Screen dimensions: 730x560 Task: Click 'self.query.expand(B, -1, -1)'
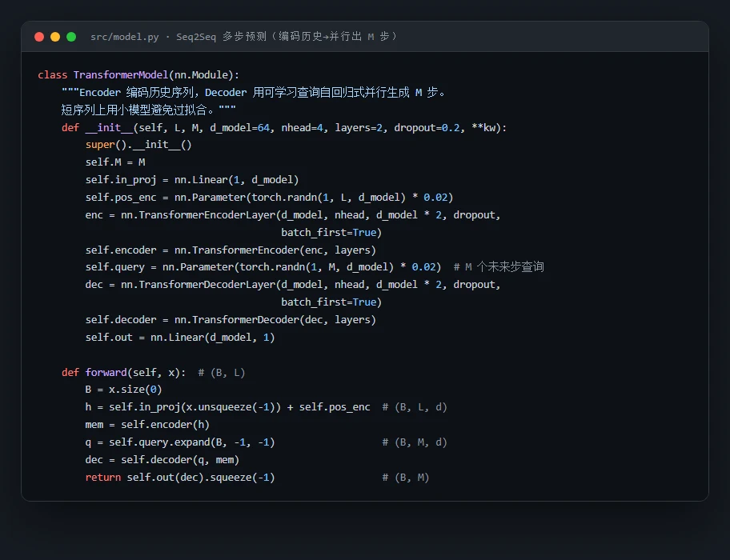192,442
